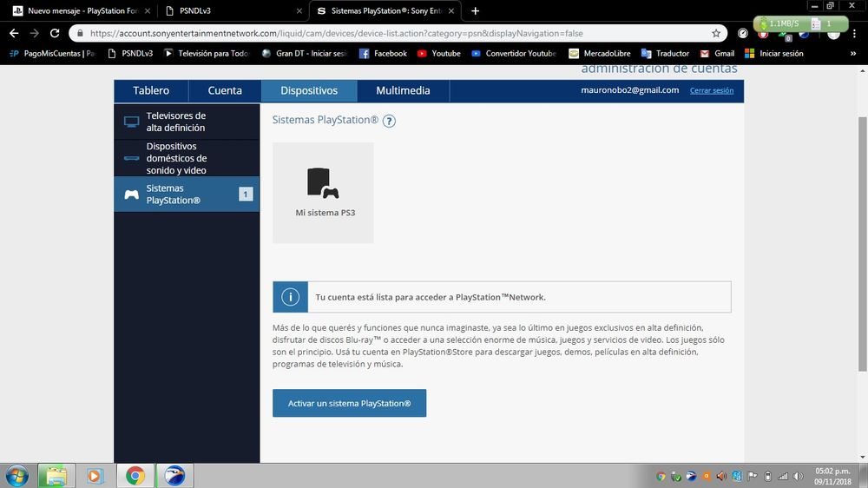Go back to previous page

(14, 33)
